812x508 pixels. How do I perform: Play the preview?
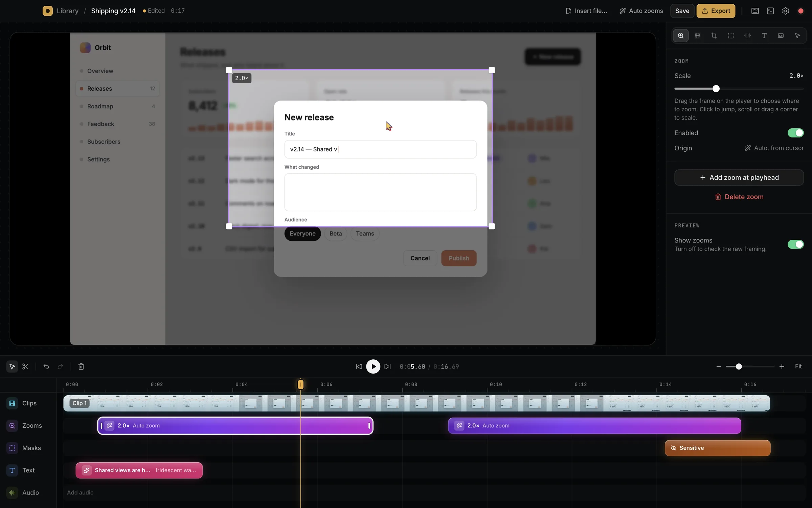(373, 366)
